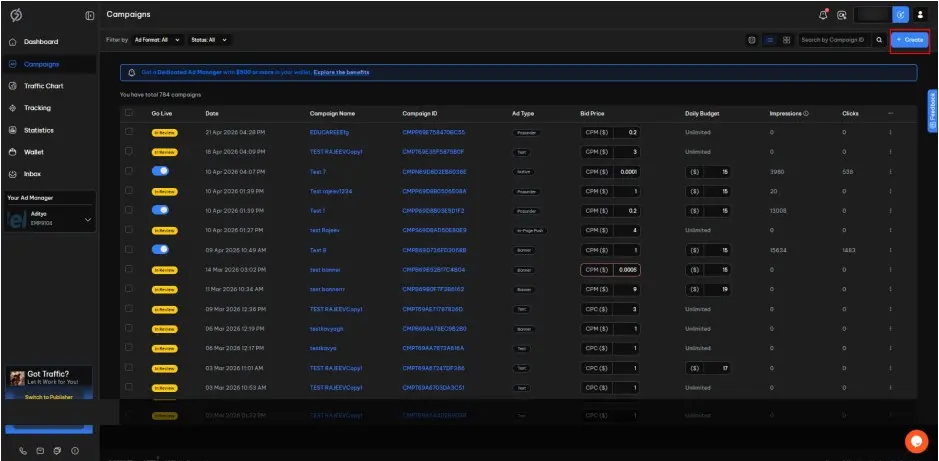Click the Create campaign button
Image resolution: width=939 pixels, height=461 pixels.
[x=910, y=40]
